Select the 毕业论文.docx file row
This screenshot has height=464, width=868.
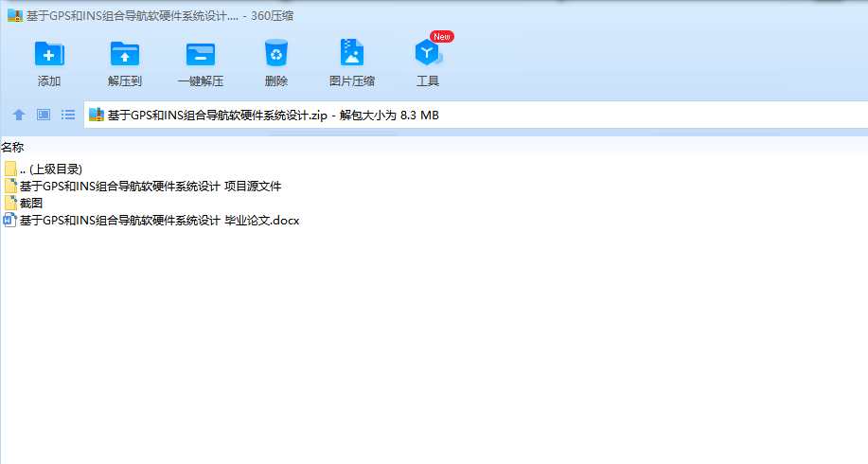(x=151, y=221)
